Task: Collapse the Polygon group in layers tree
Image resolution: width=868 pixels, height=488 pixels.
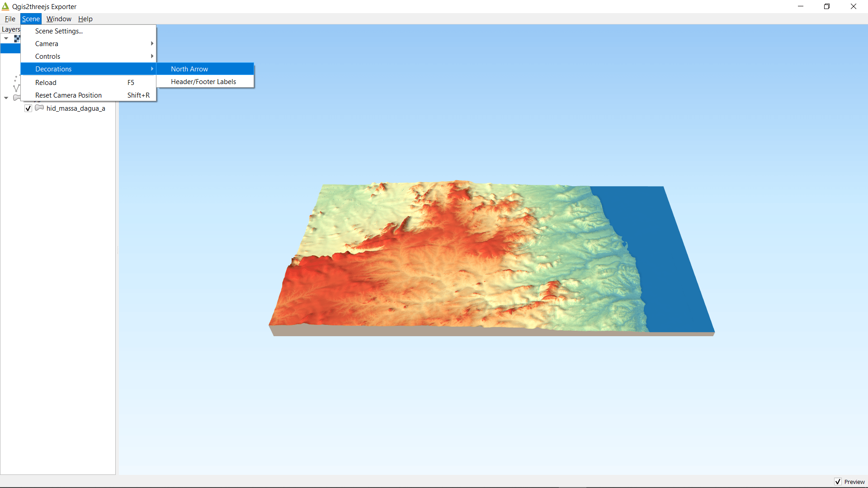Action: (6, 98)
